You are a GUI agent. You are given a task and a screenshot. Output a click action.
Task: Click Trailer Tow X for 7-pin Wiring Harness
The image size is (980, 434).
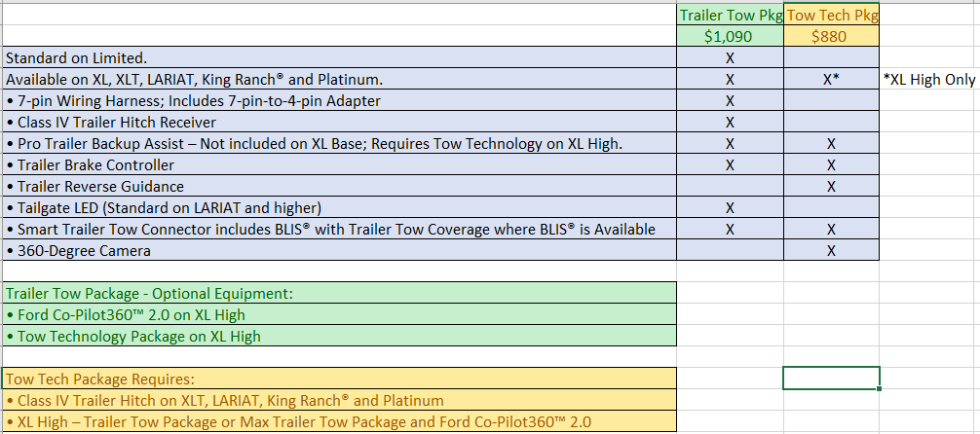click(730, 100)
